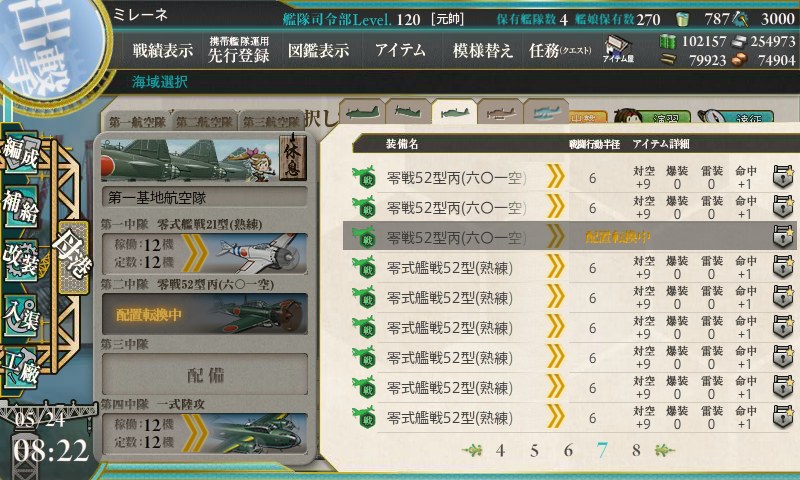
Task: Open 第一中隊 零式艦戦21型(熟練) slot
Action: point(205,254)
